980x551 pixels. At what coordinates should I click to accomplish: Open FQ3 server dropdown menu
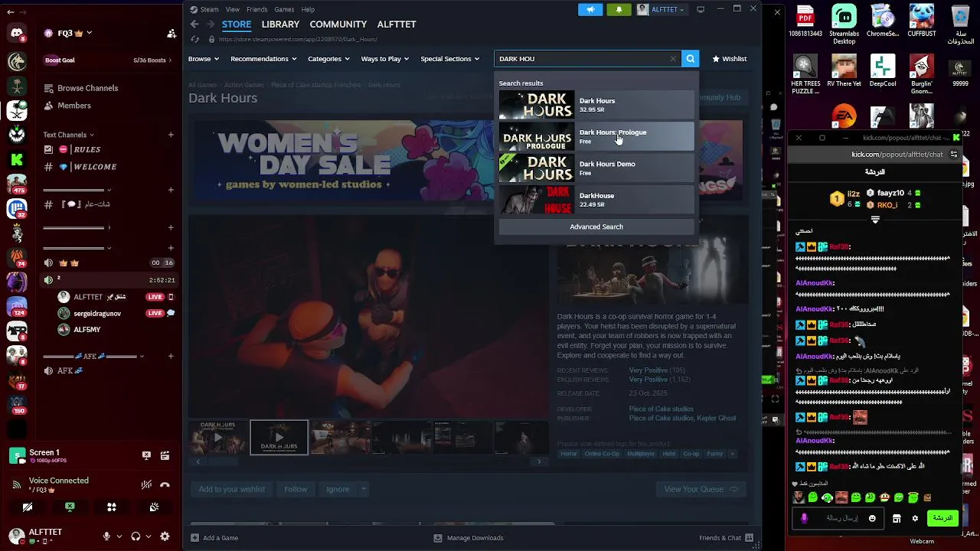(69, 34)
